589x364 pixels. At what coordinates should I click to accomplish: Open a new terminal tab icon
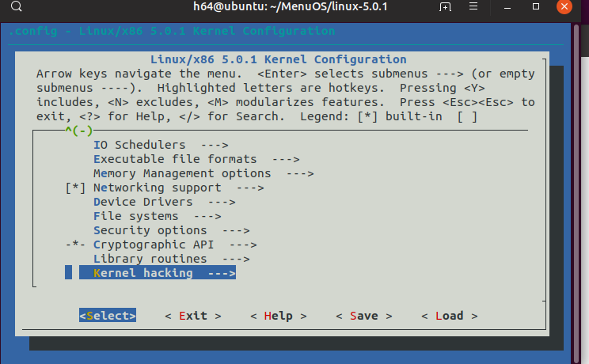click(x=445, y=7)
